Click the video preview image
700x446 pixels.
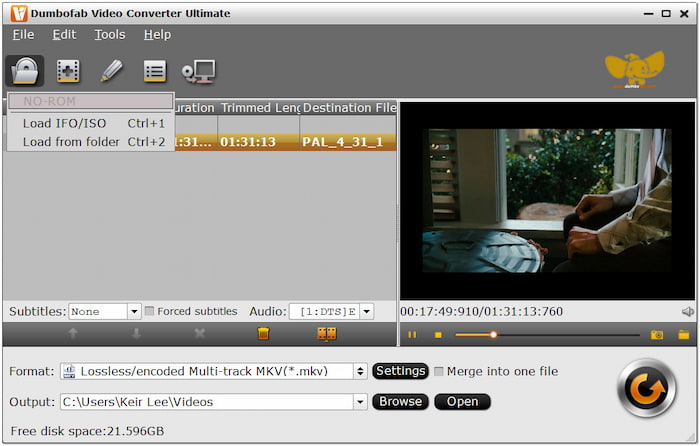click(547, 200)
